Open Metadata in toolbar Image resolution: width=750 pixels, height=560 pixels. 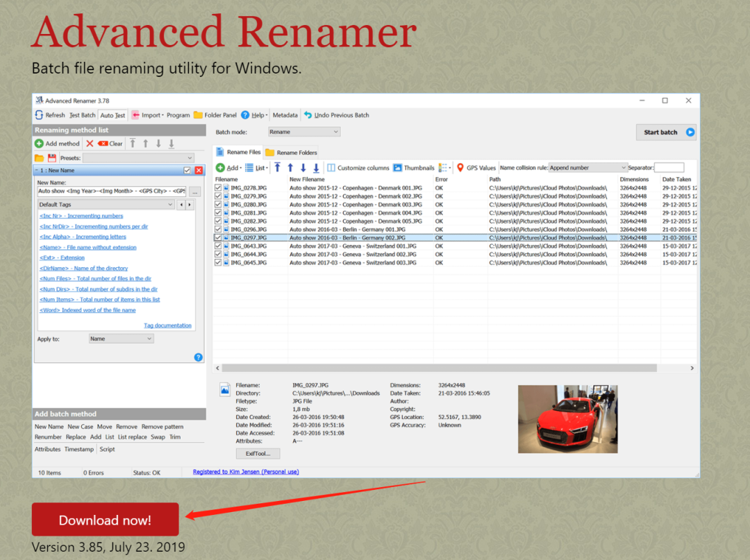[285, 115]
